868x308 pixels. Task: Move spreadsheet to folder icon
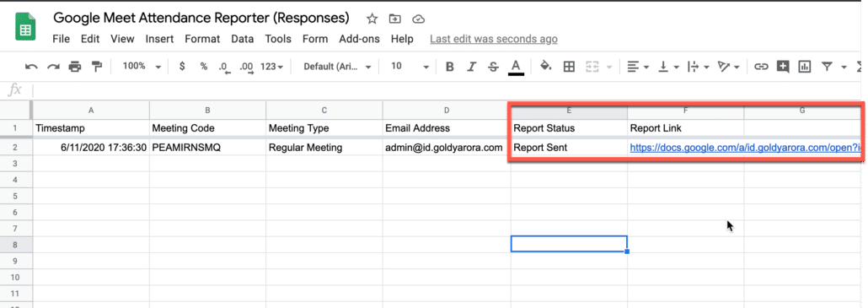(x=395, y=19)
